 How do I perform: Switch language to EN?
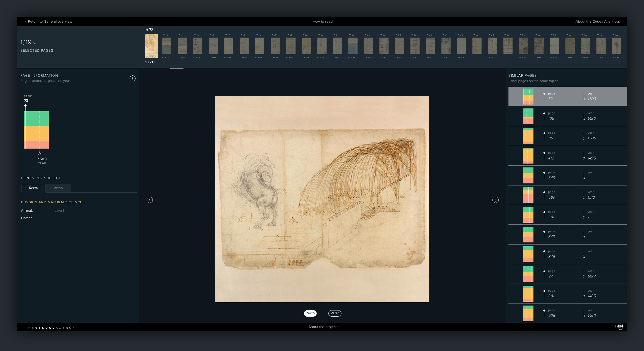tap(620, 326)
